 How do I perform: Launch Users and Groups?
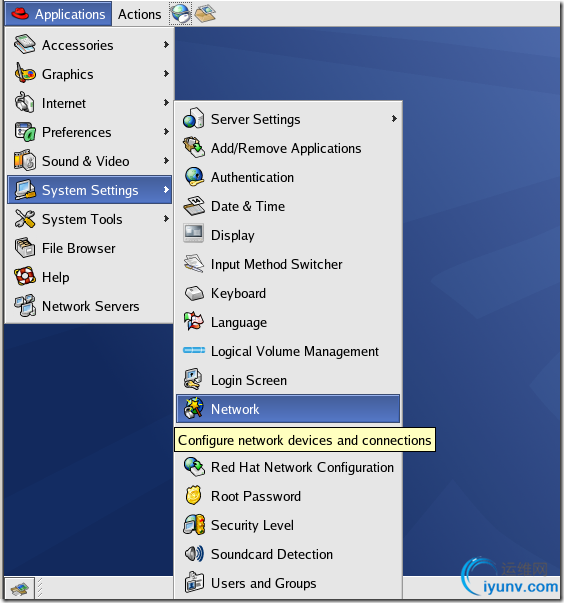tap(288, 583)
